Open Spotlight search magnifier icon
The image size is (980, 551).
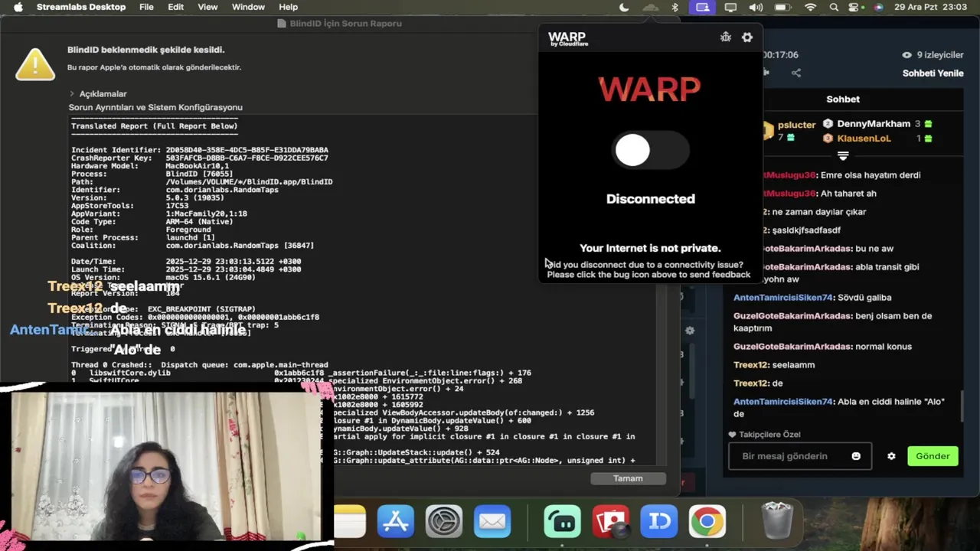[834, 8]
